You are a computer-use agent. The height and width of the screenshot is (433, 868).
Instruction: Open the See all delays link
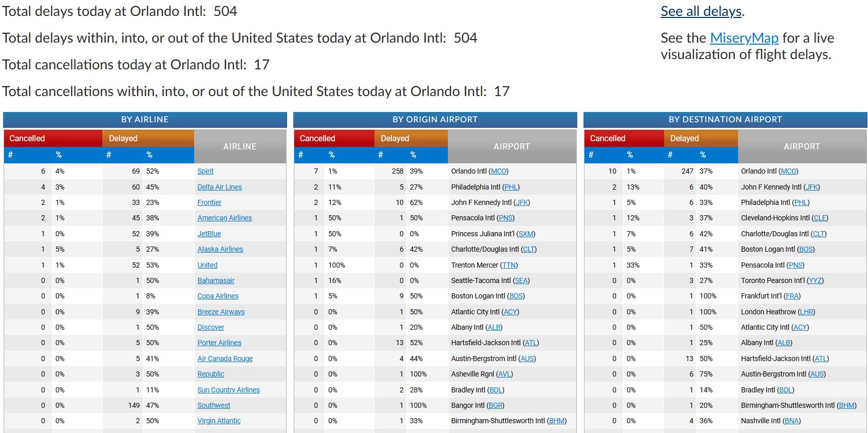point(701,11)
